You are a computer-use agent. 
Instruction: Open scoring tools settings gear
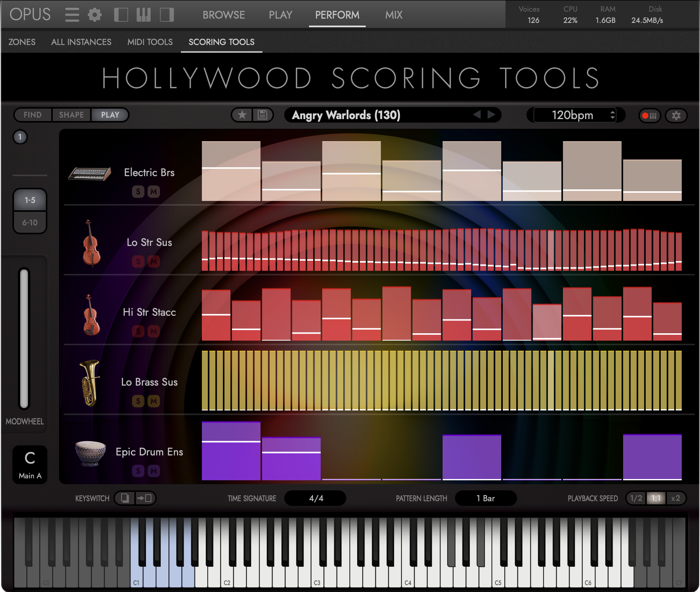tap(676, 116)
